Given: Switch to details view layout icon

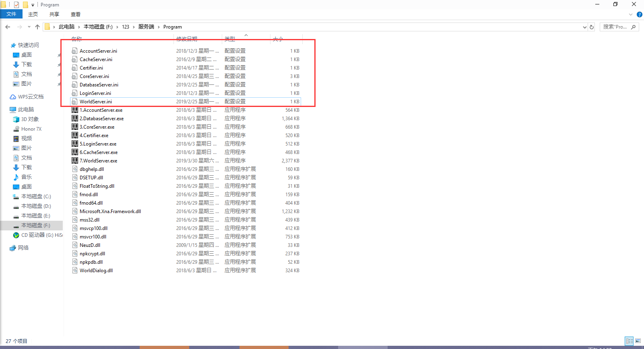Looking at the screenshot, I should coord(629,341).
